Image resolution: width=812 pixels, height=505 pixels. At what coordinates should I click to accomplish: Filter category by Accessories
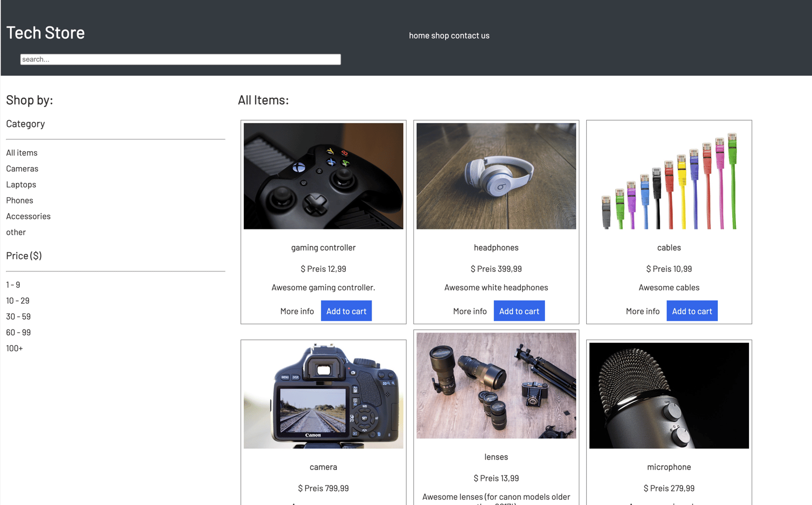pos(29,216)
